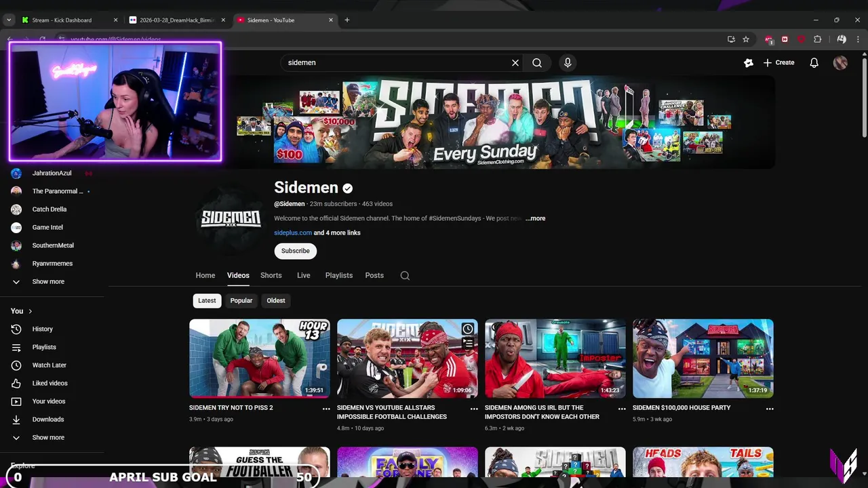Viewport: 868px width, 488px height.
Task: Switch to the DreamHack Birmingham browser tab
Action: [x=178, y=20]
